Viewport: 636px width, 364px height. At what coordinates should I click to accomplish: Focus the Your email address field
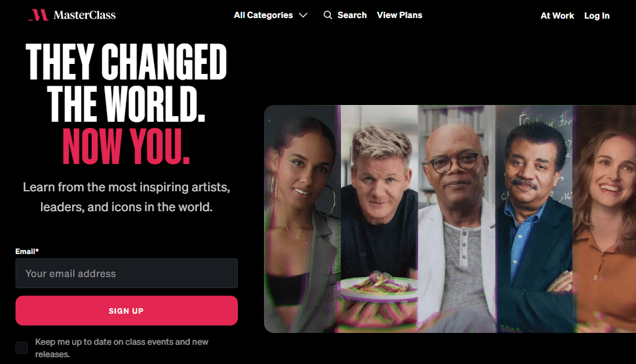(x=127, y=273)
